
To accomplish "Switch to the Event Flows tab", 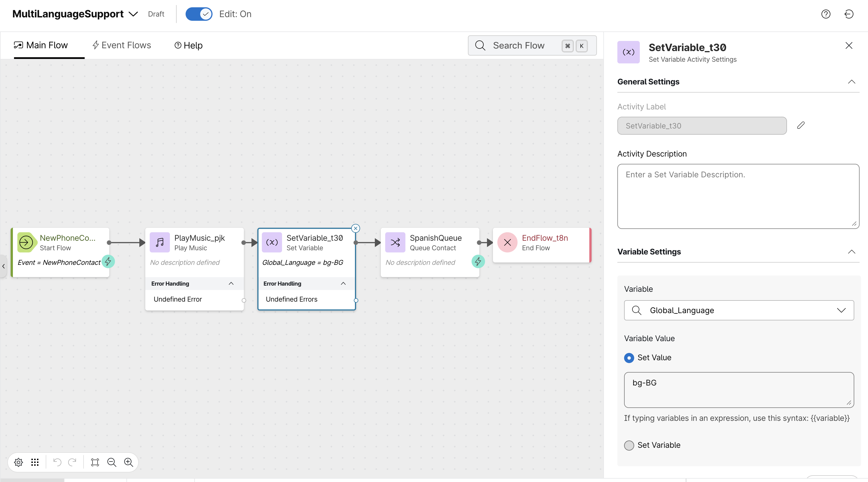I will (x=122, y=45).
